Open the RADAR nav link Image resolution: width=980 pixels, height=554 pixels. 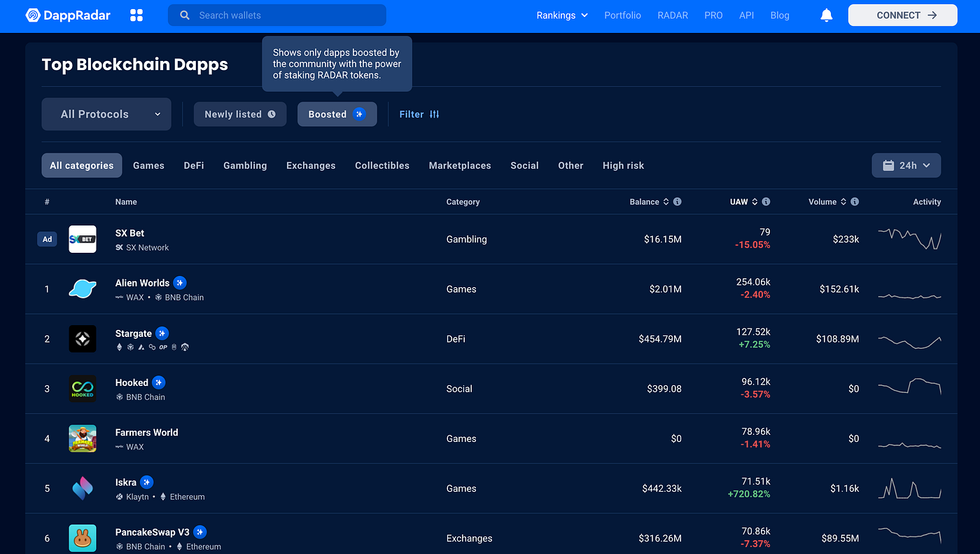coord(673,15)
